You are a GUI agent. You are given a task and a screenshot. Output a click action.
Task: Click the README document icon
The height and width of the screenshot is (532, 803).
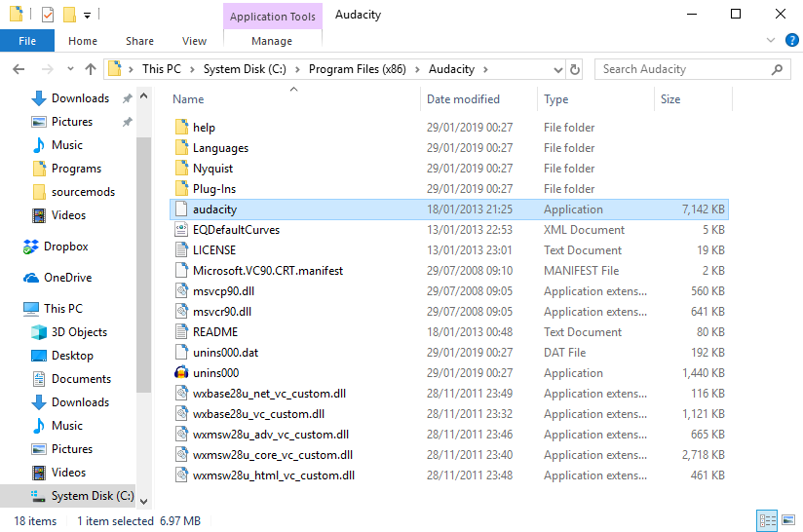(x=181, y=332)
